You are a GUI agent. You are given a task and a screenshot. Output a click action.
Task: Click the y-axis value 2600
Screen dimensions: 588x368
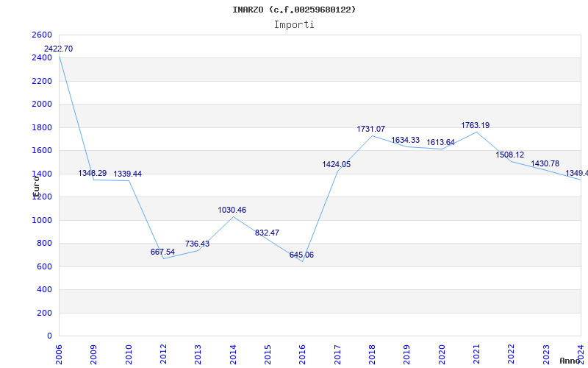(42, 35)
